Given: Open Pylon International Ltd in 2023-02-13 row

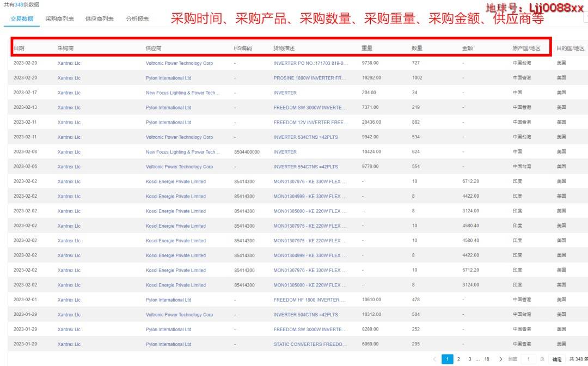Looking at the screenshot, I should [168, 107].
